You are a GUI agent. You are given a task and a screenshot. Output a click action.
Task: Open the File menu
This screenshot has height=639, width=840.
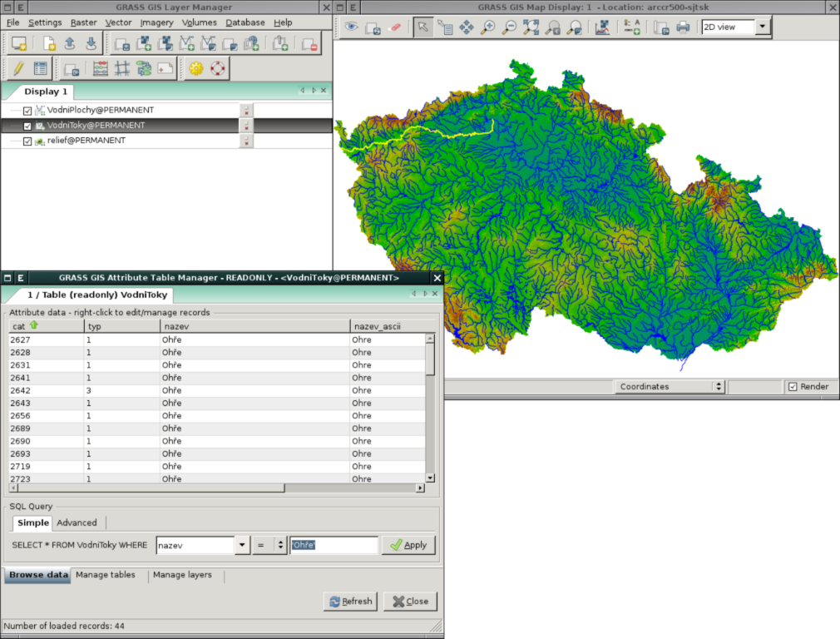click(x=12, y=22)
